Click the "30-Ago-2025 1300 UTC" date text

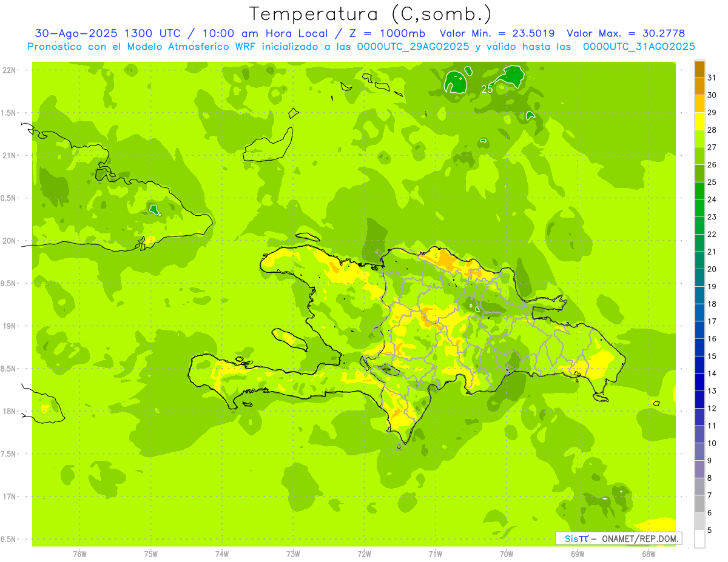click(x=107, y=33)
